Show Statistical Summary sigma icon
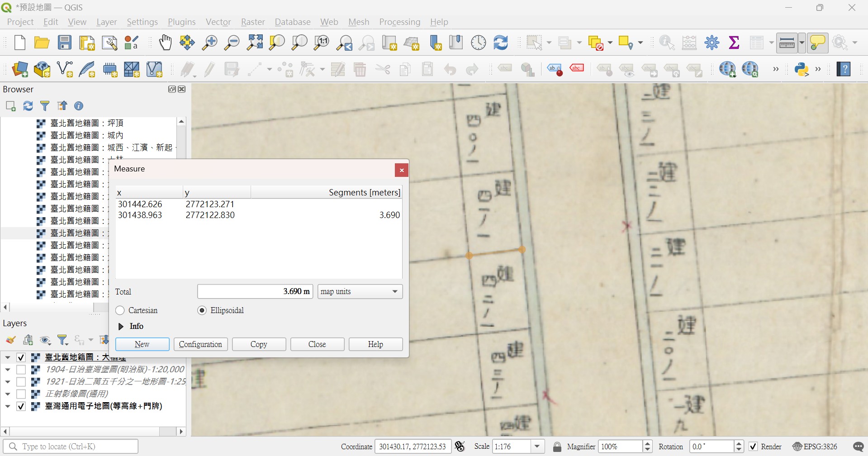This screenshot has height=456, width=868. point(734,43)
